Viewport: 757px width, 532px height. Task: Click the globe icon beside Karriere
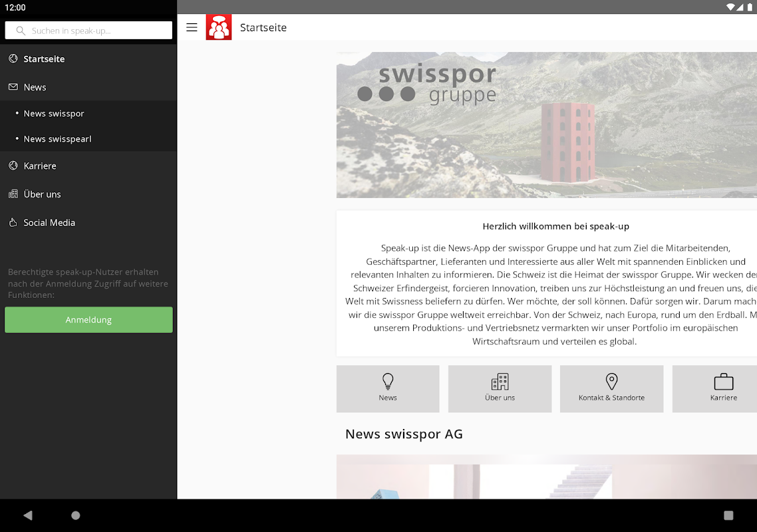pos(13,166)
